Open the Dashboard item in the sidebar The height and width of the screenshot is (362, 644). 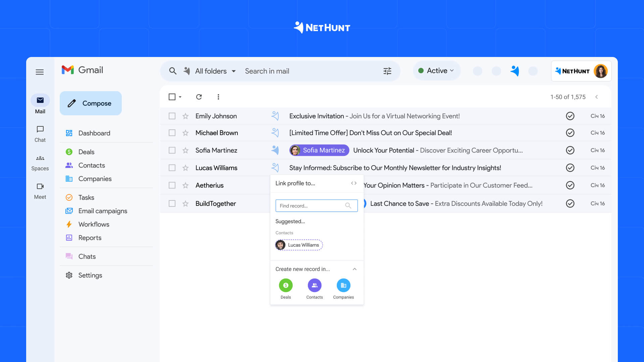[94, 133]
